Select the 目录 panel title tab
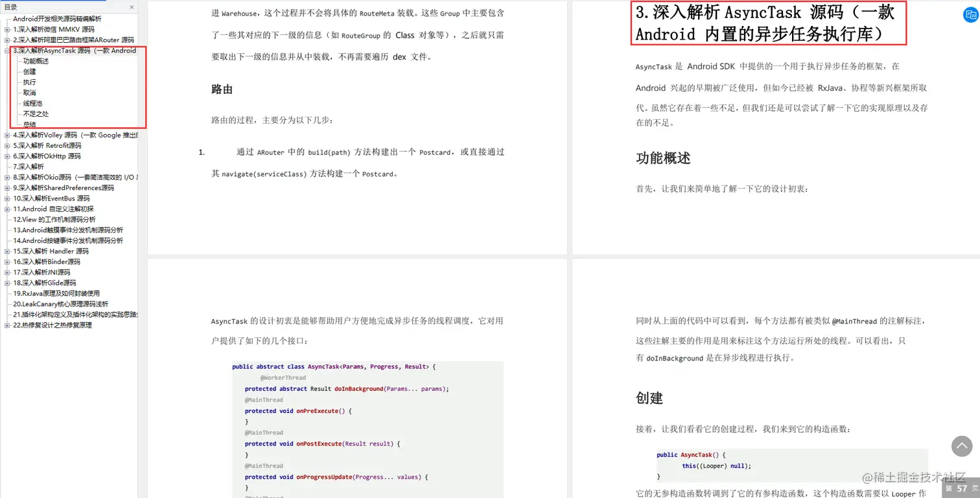Image resolution: width=980 pixels, height=498 pixels. tap(11, 6)
